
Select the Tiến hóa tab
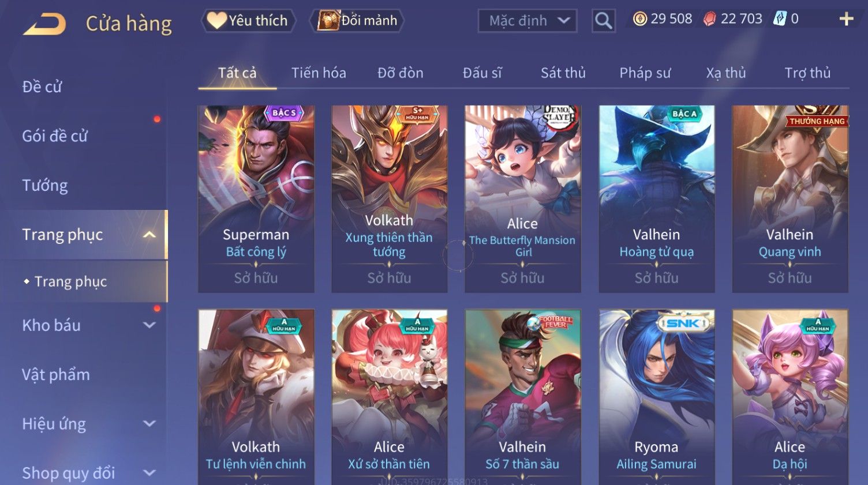[319, 73]
